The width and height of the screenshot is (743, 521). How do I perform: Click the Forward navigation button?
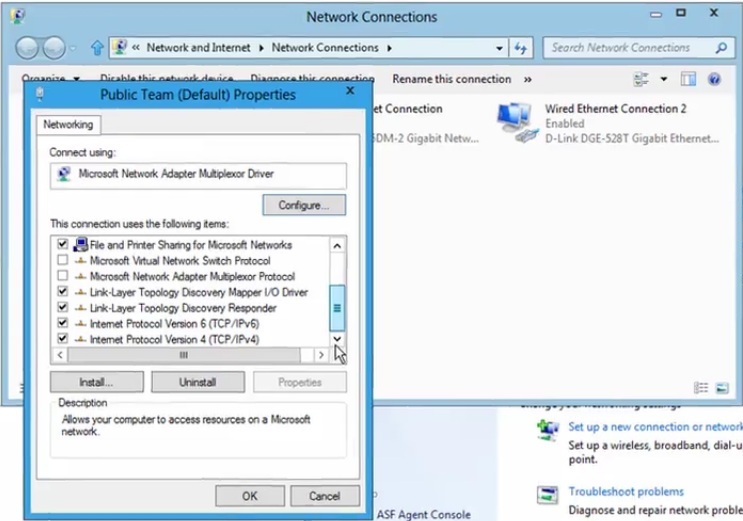(x=54, y=48)
